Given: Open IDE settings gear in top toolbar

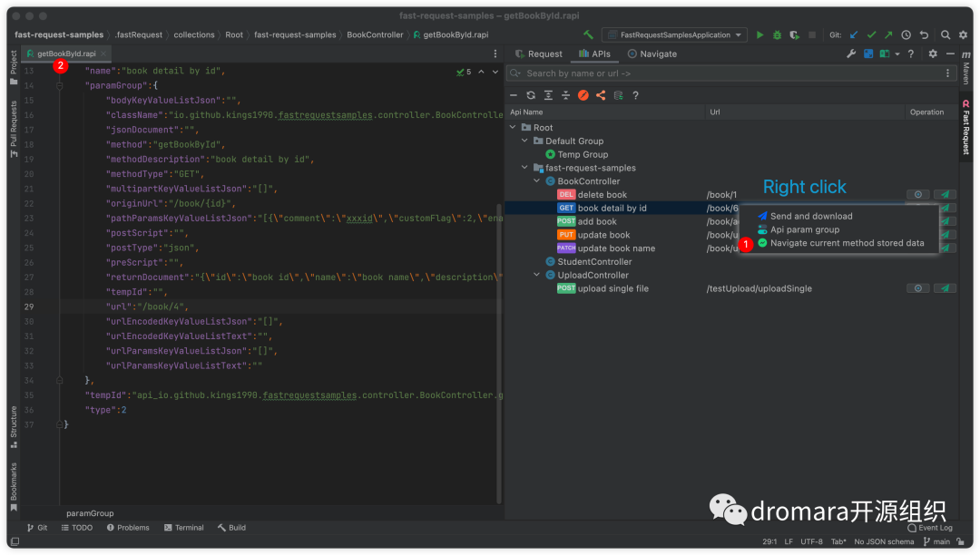Looking at the screenshot, I should point(963,35).
